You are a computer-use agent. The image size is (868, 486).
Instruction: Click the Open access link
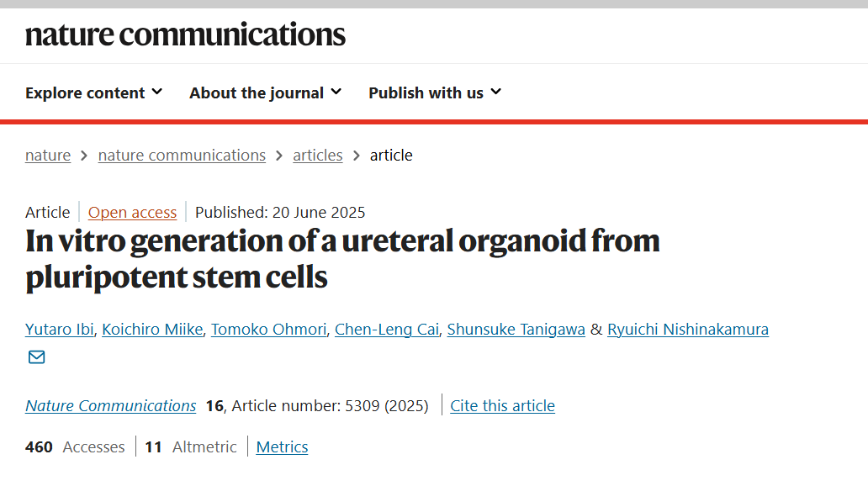(132, 213)
